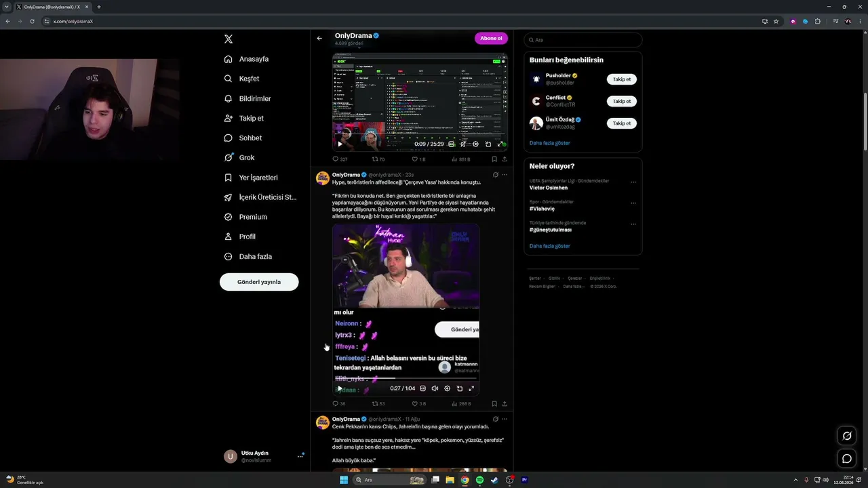Open a new browser tab
This screenshot has height=488, width=868.
pyautogui.click(x=99, y=7)
